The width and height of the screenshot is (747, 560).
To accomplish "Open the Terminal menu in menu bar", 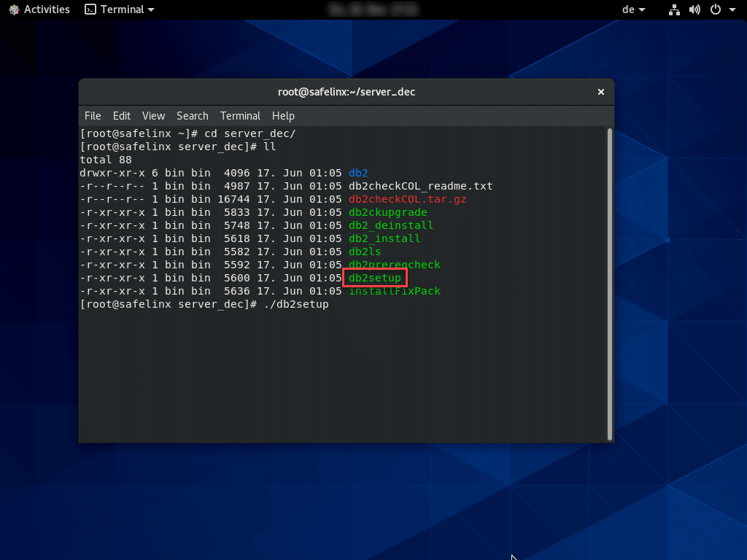I will [x=240, y=116].
